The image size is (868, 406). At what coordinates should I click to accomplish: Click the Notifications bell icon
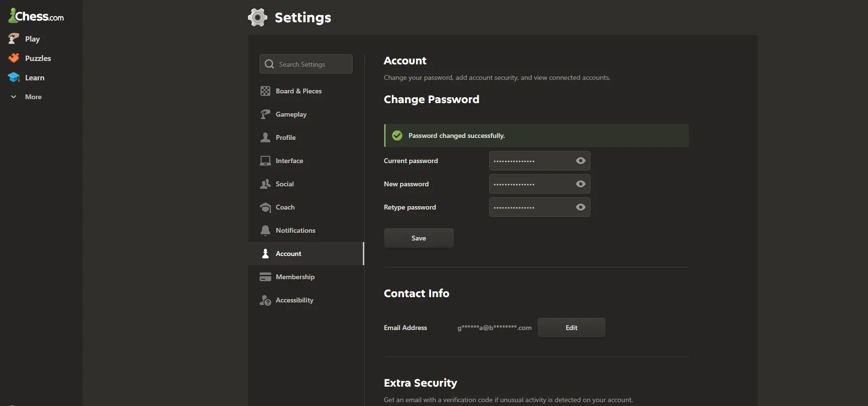pyautogui.click(x=265, y=230)
